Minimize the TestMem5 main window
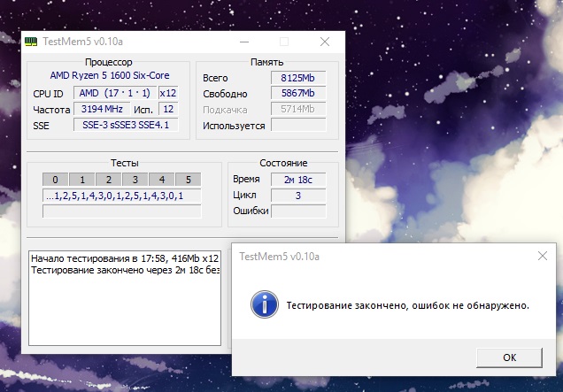The width and height of the screenshot is (563, 392). [x=244, y=42]
